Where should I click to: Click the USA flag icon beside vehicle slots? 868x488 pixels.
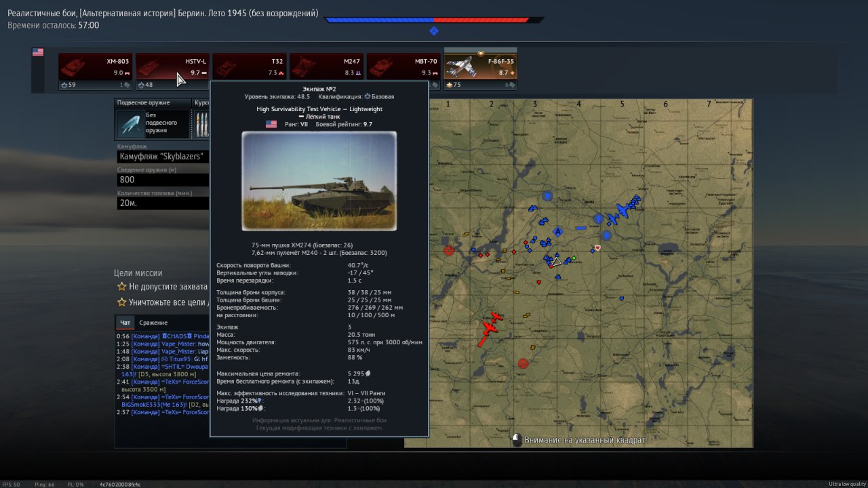point(38,52)
